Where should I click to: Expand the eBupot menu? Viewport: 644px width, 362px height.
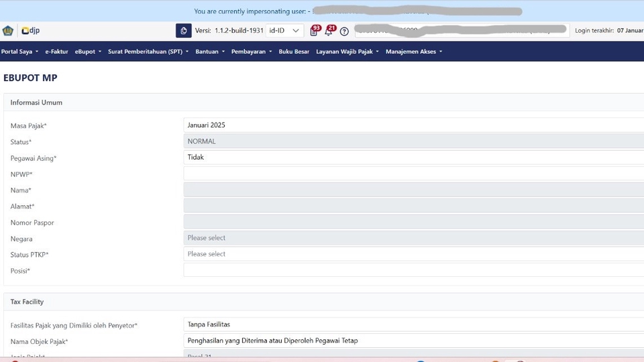[88, 52]
